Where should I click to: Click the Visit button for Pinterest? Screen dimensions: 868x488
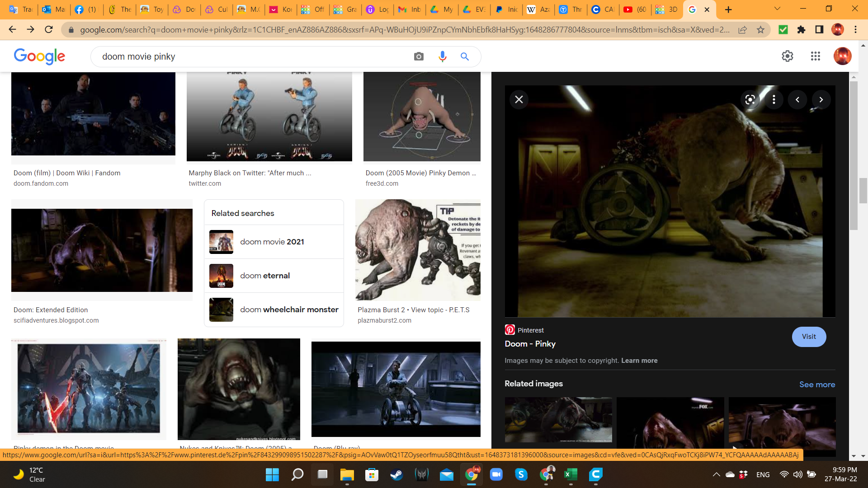[809, 337]
